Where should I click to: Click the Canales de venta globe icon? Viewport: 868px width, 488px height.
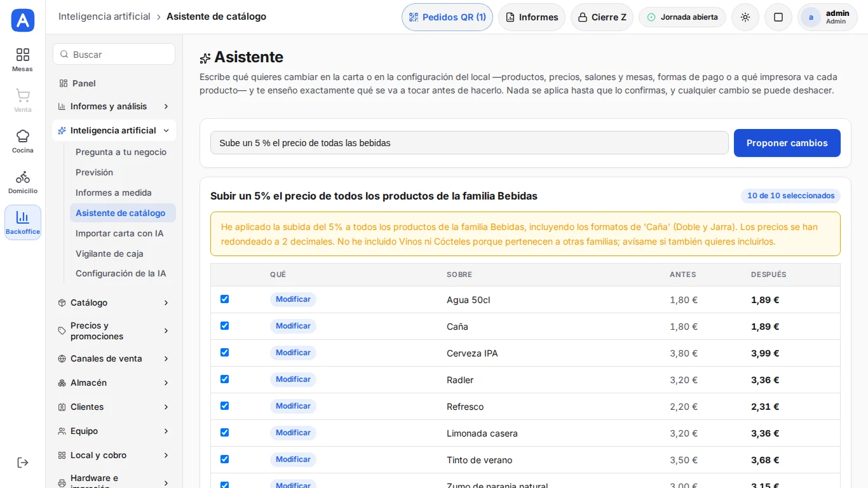tap(62, 358)
